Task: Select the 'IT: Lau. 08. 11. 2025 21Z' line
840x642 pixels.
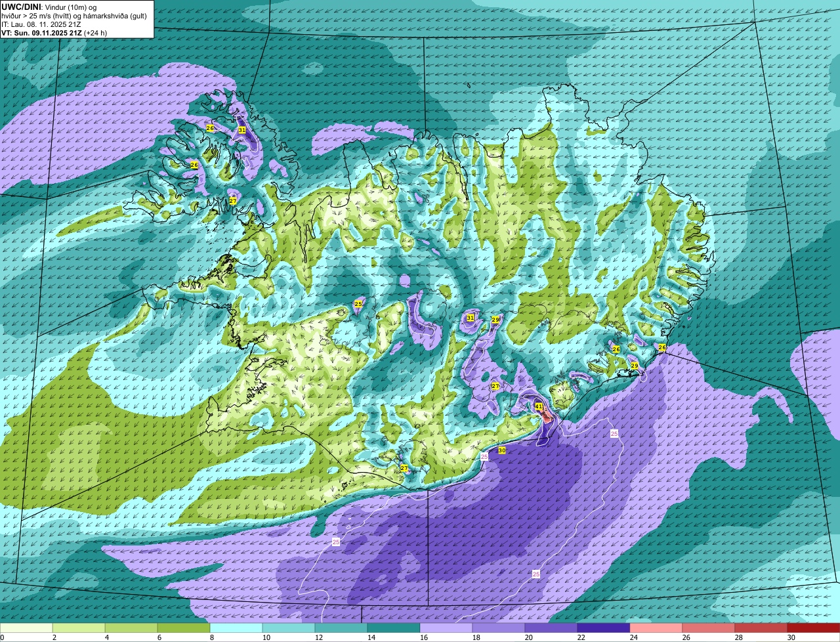Action: tap(41, 24)
